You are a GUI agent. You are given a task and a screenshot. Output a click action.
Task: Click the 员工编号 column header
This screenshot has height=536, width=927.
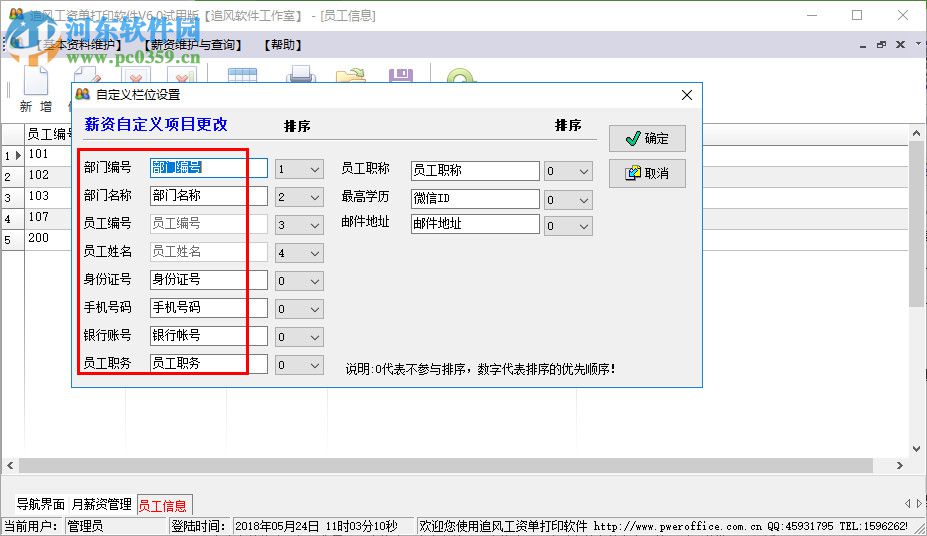[48, 134]
